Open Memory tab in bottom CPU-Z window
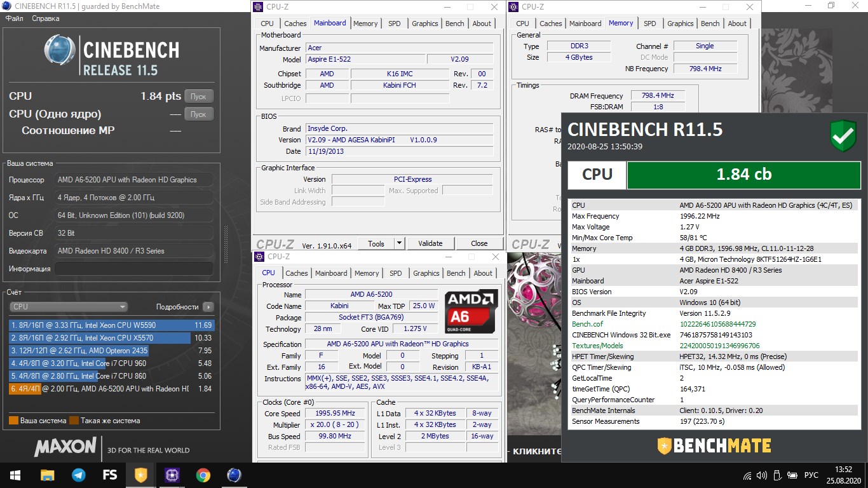 (367, 273)
